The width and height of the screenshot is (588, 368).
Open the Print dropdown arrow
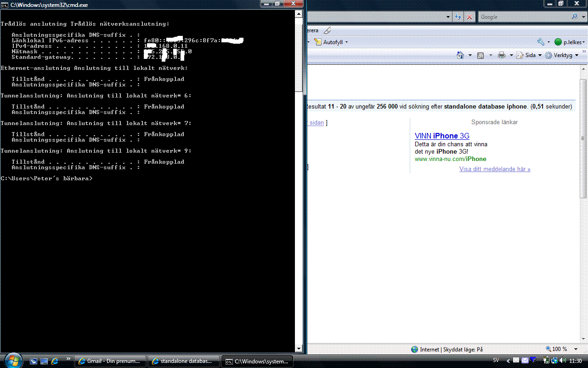click(x=511, y=56)
